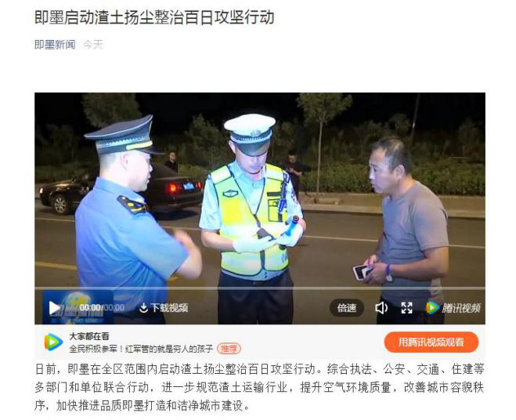Click the Tencent Video logo beside 大家都在看
The image size is (516, 420).
click(x=54, y=342)
